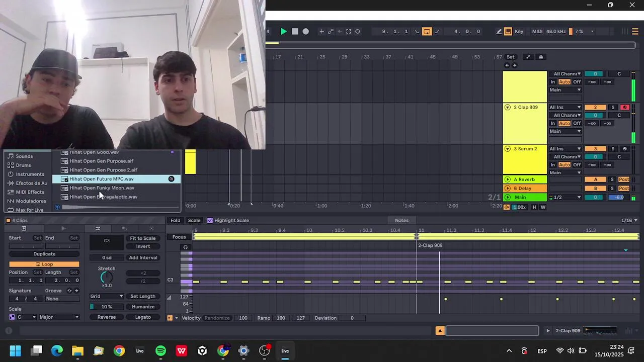Open Drums category in browser

[23, 165]
